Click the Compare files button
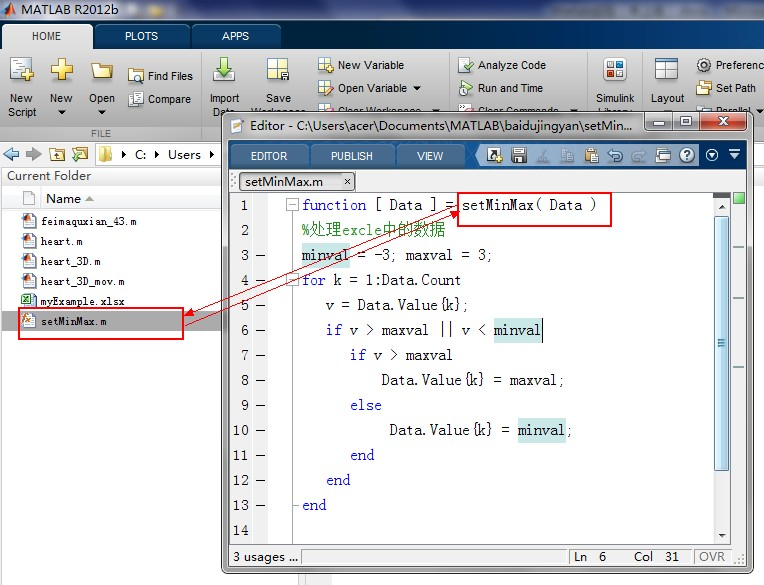 (159, 99)
